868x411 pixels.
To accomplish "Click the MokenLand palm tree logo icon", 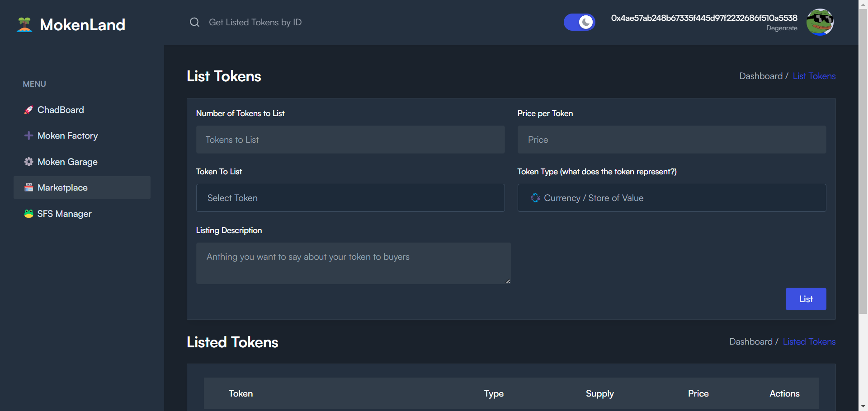I will 24,24.
